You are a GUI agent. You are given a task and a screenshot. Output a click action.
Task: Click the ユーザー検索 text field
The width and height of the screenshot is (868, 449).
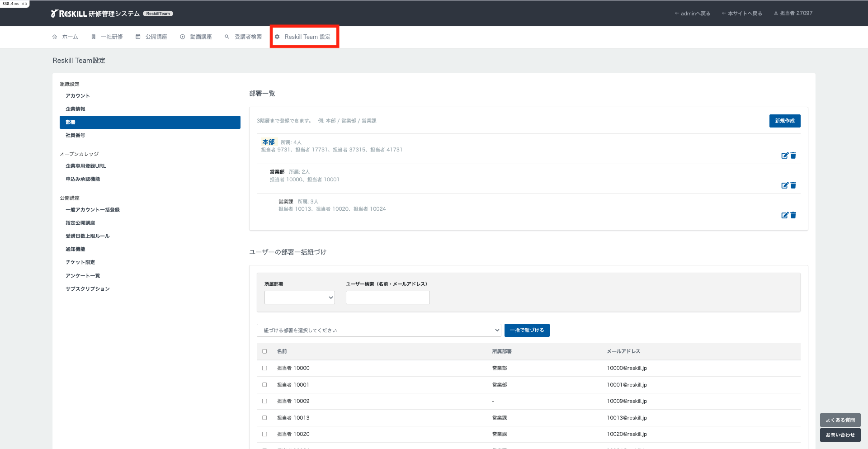[x=387, y=298]
